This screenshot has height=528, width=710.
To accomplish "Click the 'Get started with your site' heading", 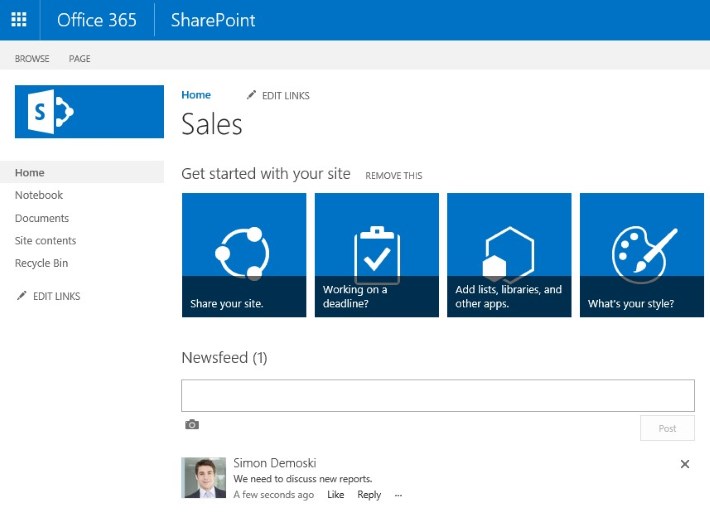I will coord(266,173).
